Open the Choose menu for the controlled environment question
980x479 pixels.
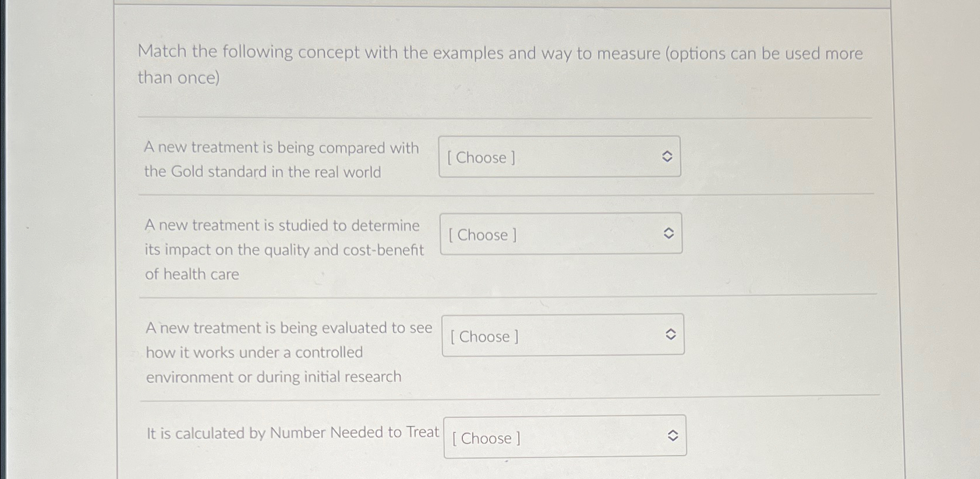[x=562, y=335]
